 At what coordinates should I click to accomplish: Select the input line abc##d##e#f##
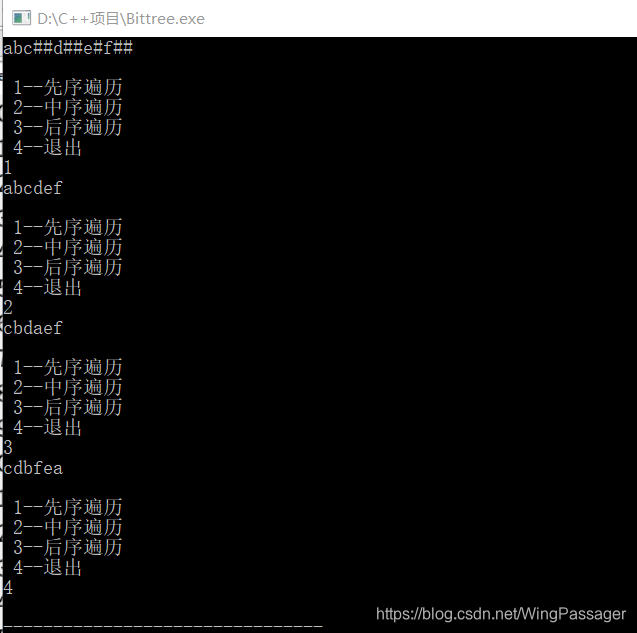click(x=68, y=48)
